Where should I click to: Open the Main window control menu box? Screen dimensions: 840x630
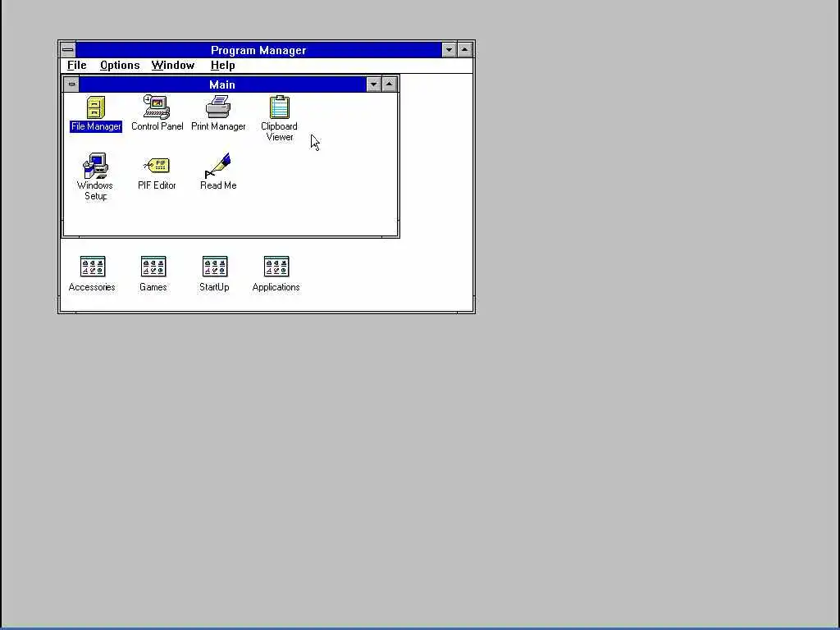point(71,84)
